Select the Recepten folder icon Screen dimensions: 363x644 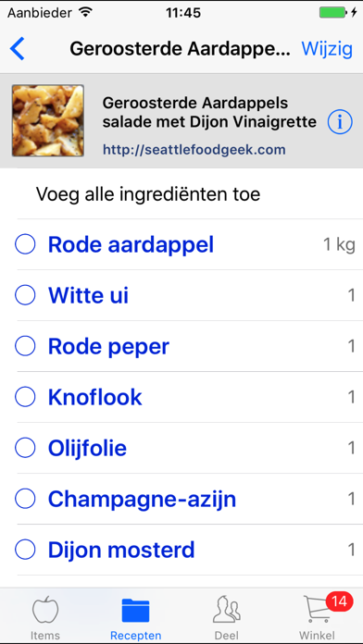(x=136, y=611)
